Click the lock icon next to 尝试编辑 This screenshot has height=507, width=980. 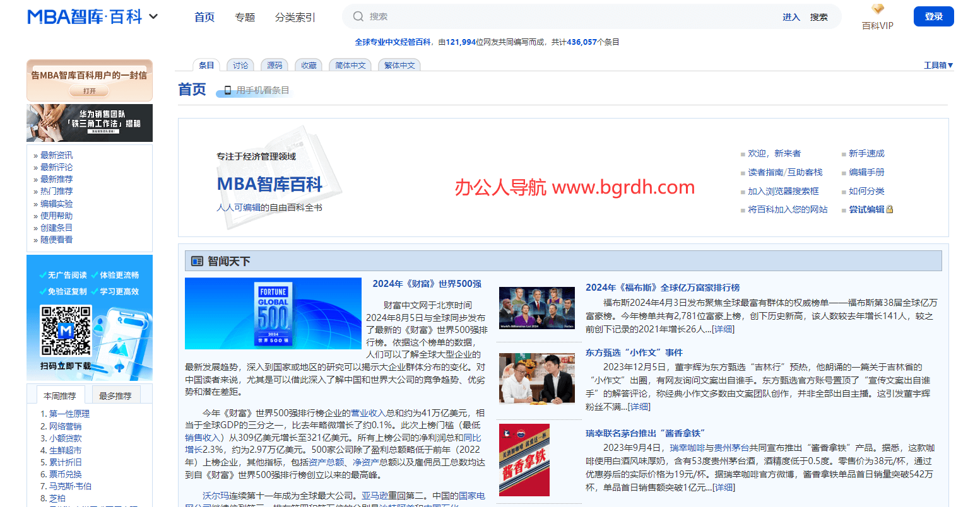[x=890, y=209]
